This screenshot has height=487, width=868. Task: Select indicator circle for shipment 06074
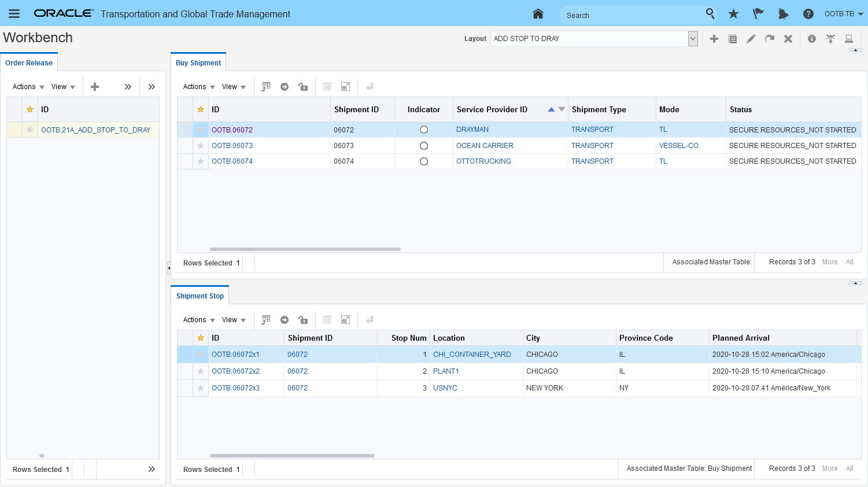click(424, 161)
